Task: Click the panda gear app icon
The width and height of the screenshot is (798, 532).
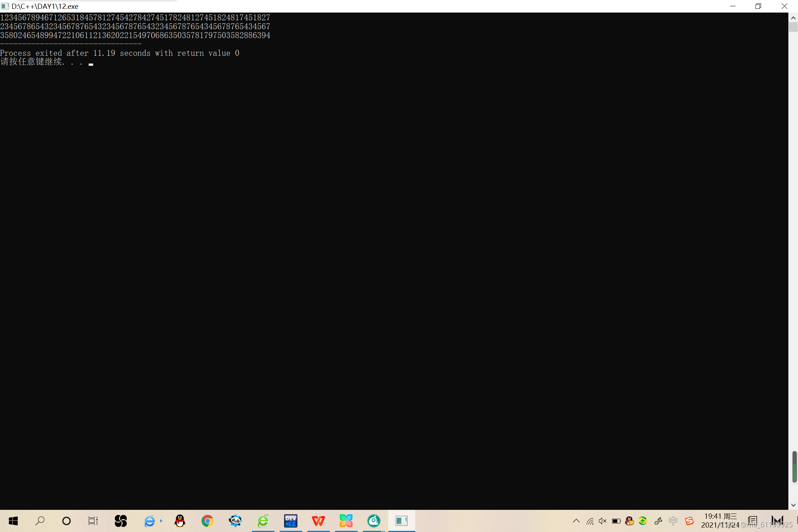Action: 235,521
